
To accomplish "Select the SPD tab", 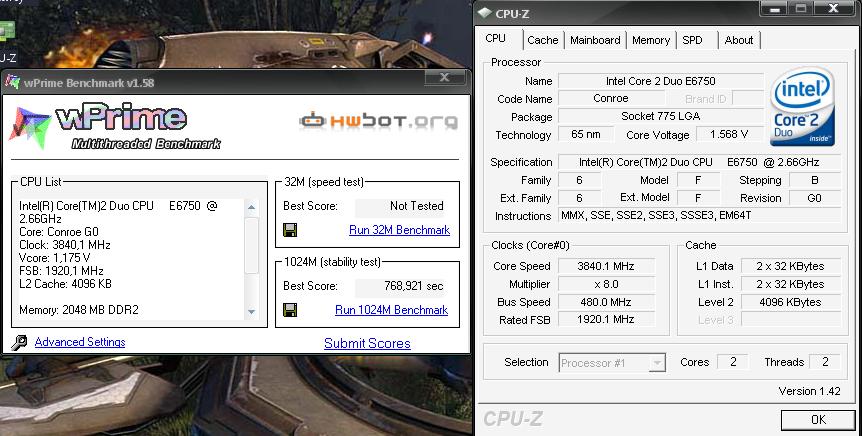I will (693, 40).
